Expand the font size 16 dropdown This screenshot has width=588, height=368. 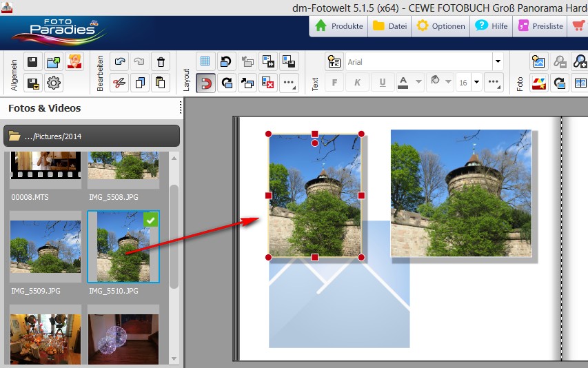point(477,83)
